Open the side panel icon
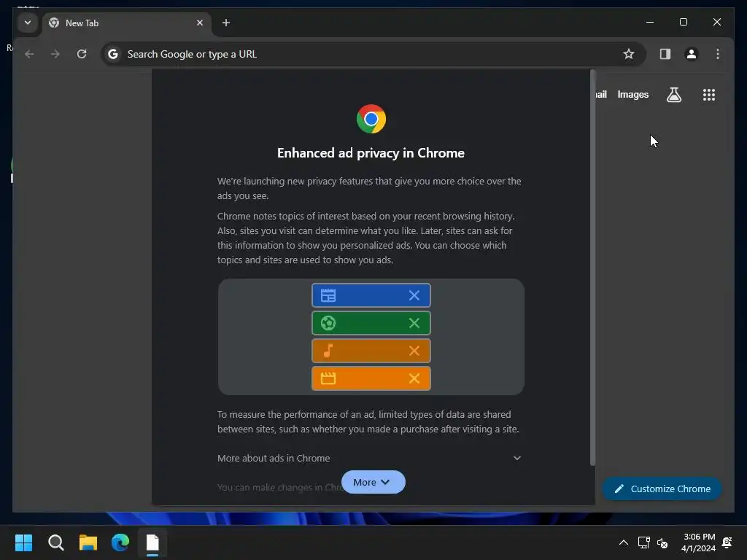 pyautogui.click(x=665, y=54)
